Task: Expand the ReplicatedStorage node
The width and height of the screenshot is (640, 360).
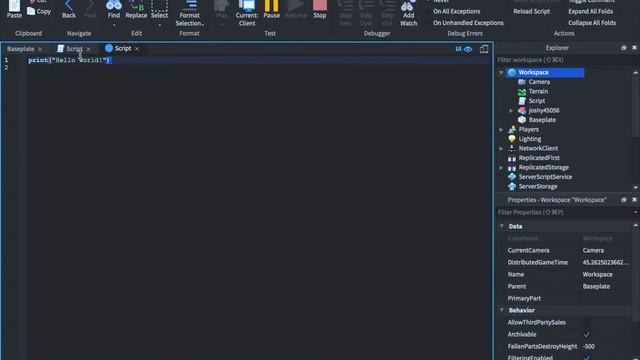Action: [501, 168]
